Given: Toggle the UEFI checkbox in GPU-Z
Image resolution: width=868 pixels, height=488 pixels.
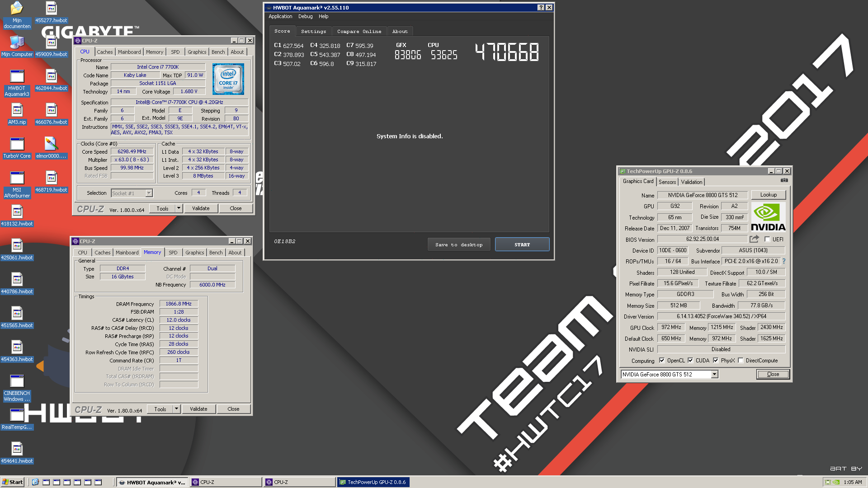Looking at the screenshot, I should 767,239.
